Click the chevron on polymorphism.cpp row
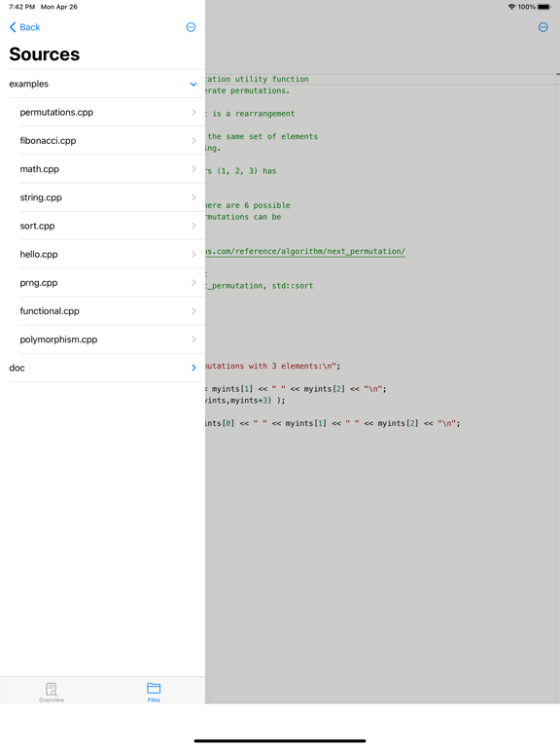The height and width of the screenshot is (747, 560). (x=193, y=339)
